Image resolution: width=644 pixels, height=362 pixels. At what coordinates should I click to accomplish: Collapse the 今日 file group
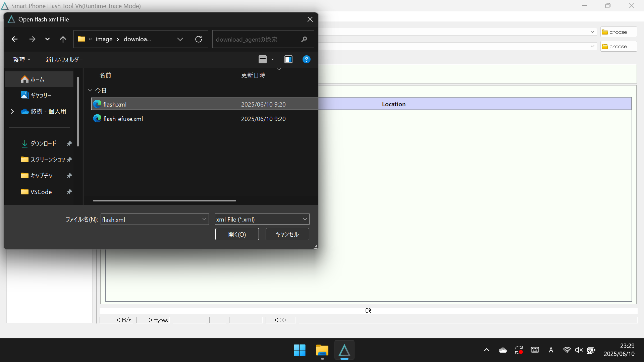90,90
